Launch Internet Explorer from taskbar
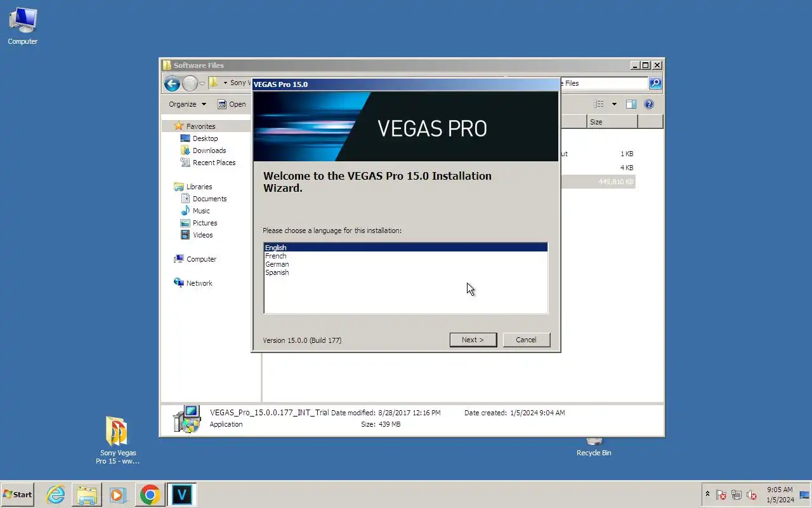 pos(56,494)
